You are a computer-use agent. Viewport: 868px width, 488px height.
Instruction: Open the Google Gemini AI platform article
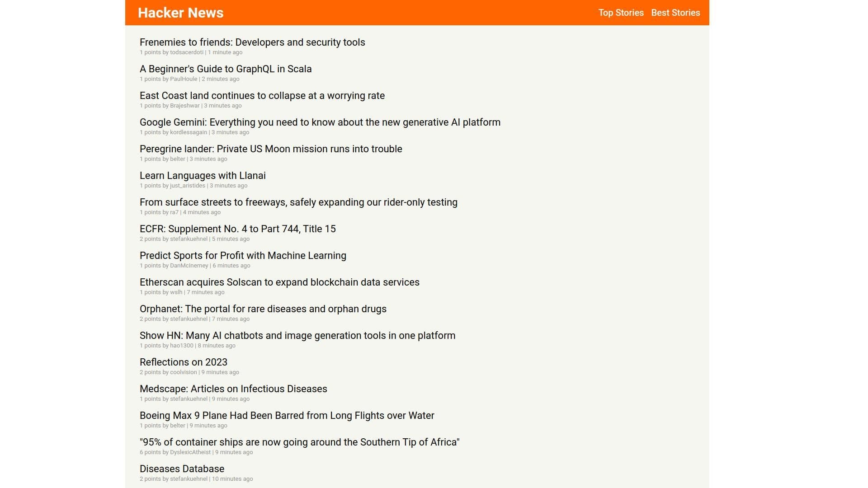click(320, 122)
